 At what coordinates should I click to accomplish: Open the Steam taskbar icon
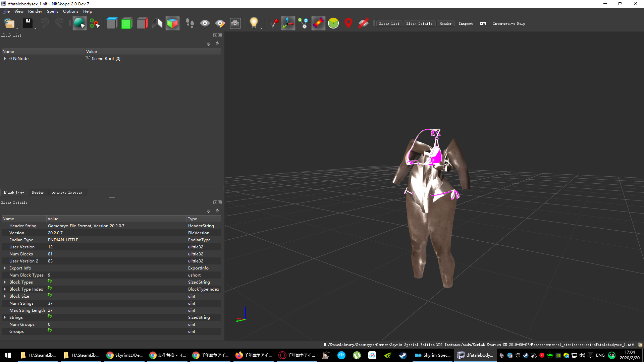click(x=403, y=355)
